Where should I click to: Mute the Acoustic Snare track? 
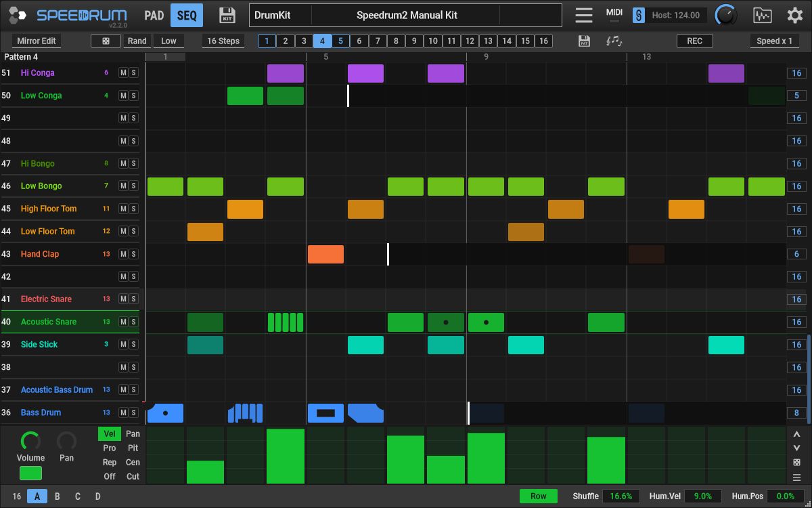point(123,322)
